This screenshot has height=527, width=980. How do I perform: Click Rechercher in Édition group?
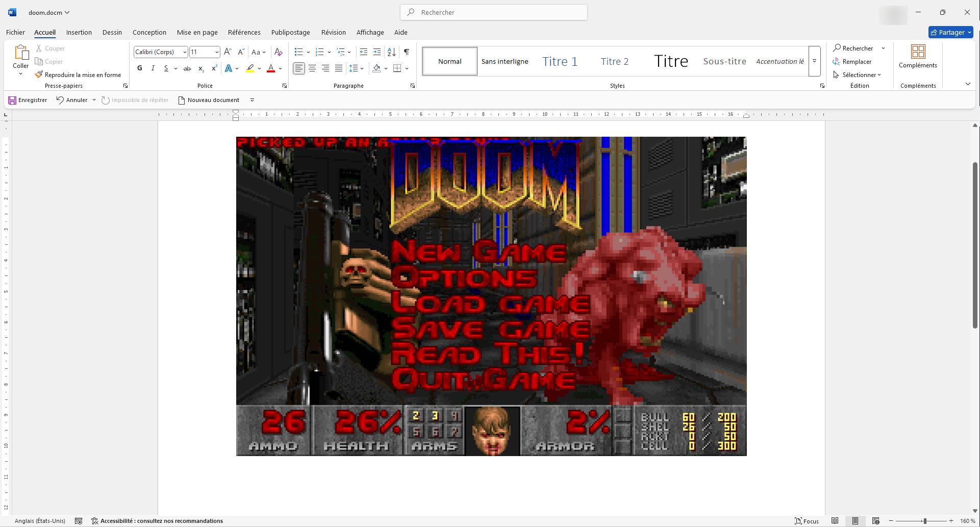(x=853, y=48)
